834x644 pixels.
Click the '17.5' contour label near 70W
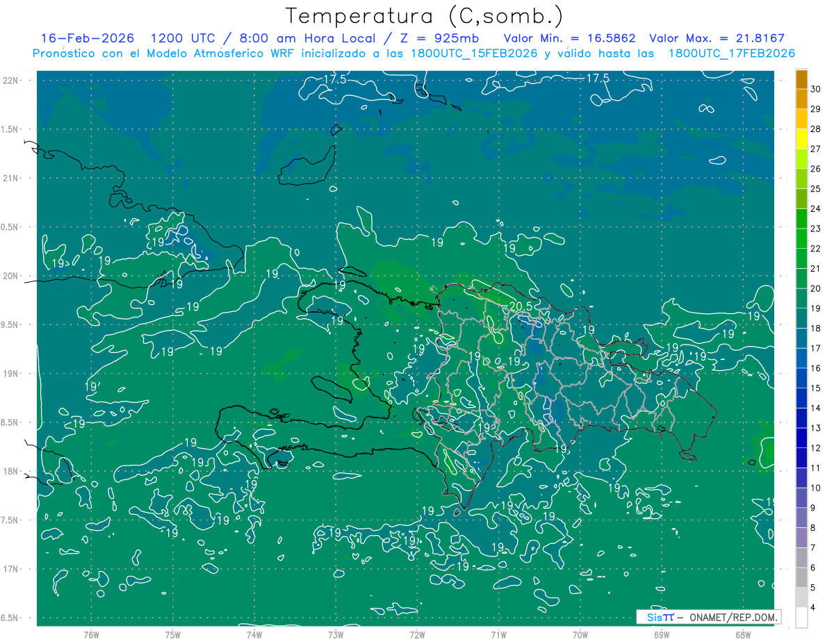click(x=598, y=79)
